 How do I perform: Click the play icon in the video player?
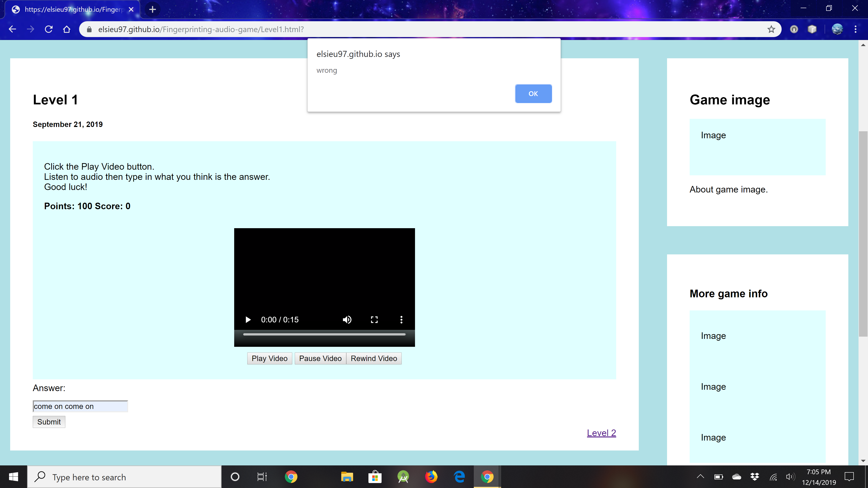tap(248, 319)
